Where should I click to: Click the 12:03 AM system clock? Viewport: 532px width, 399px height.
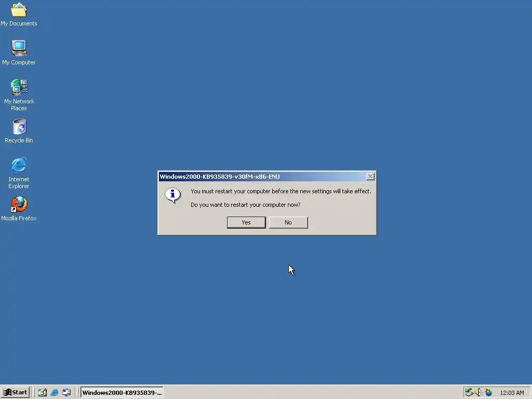click(x=512, y=393)
